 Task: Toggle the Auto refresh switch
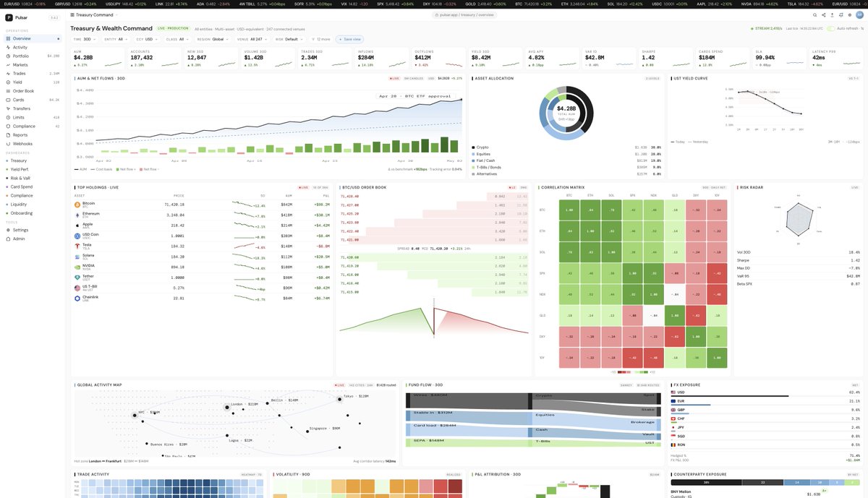coord(831,28)
